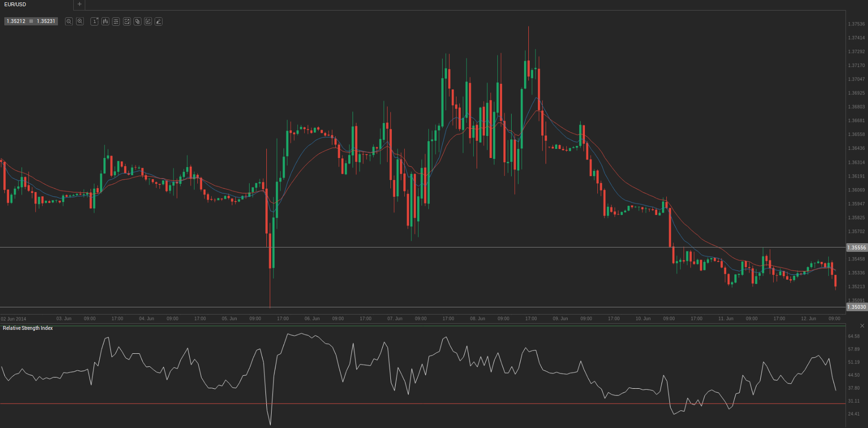Image resolution: width=868 pixels, height=428 pixels.
Task: Click the zoom in magnifier icon
Action: pyautogui.click(x=80, y=22)
